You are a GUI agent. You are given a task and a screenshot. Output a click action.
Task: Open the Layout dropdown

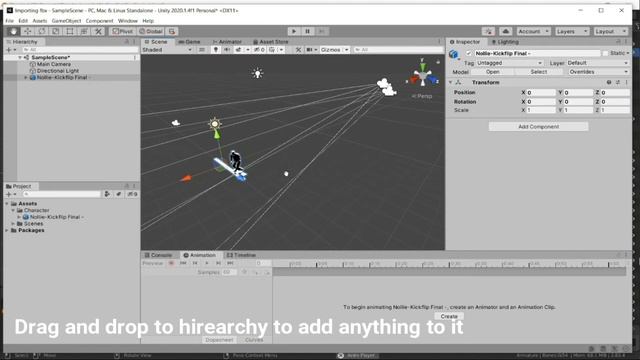tap(610, 31)
